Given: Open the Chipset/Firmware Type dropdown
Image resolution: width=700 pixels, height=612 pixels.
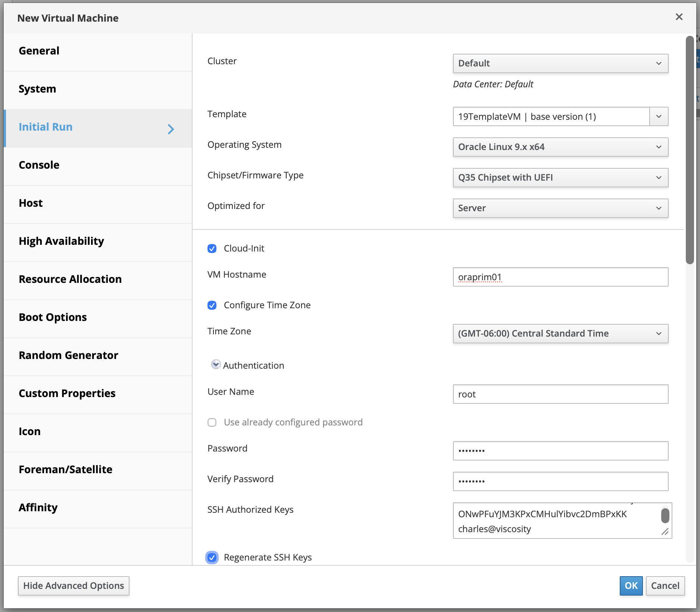Looking at the screenshot, I should point(560,178).
